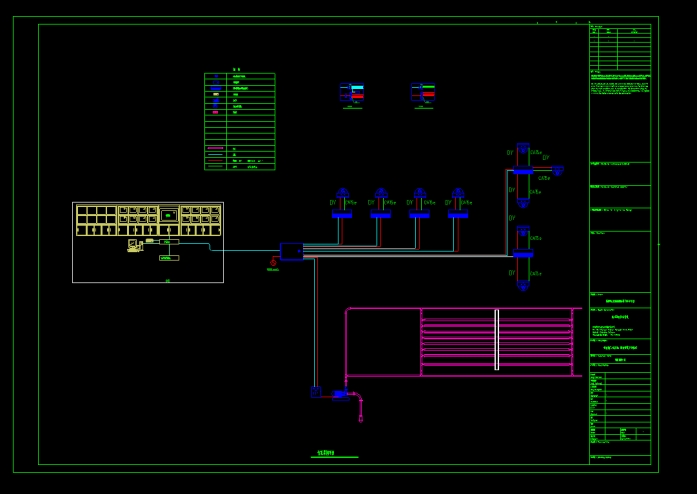Click the cyan line sample in the legend
Viewport: 697px width, 494px height.
(215, 154)
